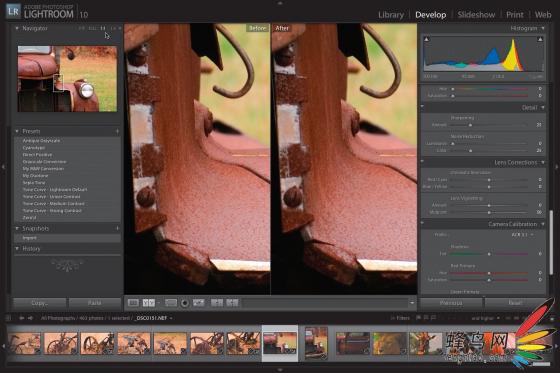Screen dimensions: 560x373
Task: Switch to the Library module
Action: 391,15
